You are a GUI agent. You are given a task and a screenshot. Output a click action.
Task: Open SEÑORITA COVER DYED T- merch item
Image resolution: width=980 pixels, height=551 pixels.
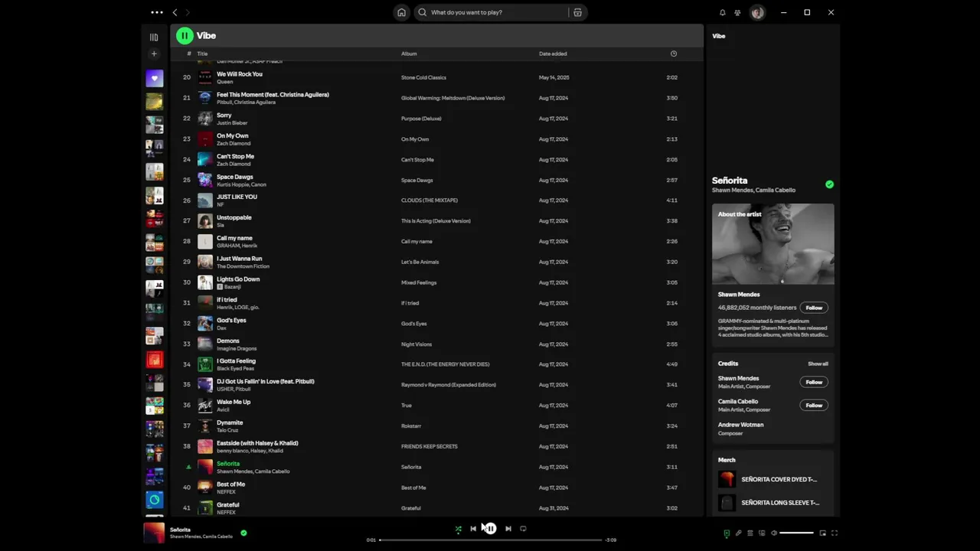773,480
